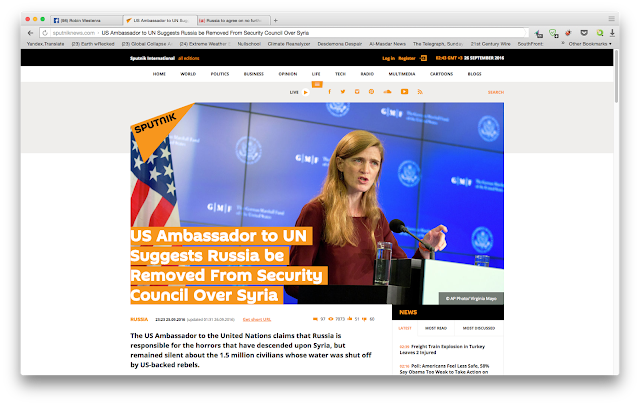Switch to MOST DISCUSSED news tab
The height and width of the screenshot is (405, 640).
tap(479, 328)
